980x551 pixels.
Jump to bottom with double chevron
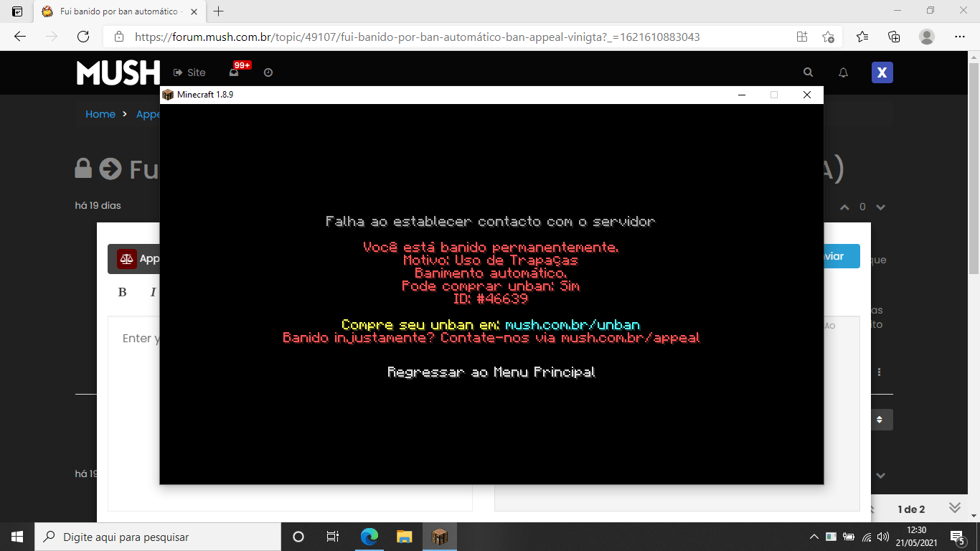955,507
